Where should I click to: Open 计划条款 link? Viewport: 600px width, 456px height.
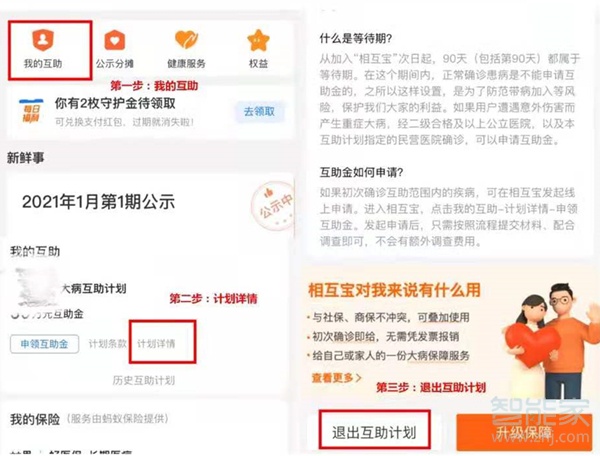click(x=108, y=344)
